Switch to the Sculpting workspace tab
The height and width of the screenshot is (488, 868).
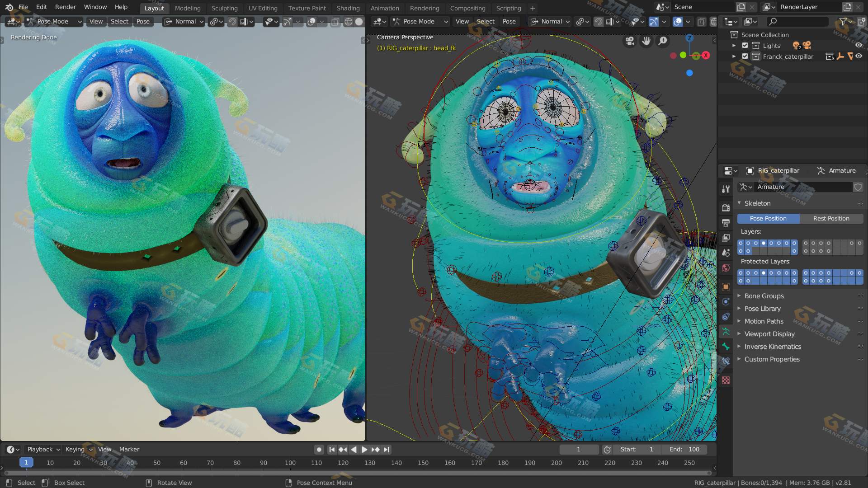(x=224, y=8)
